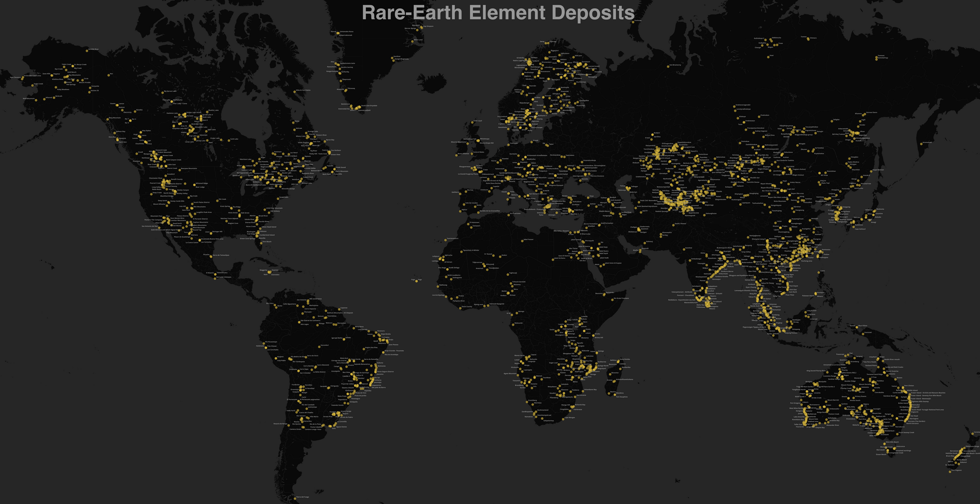The width and height of the screenshot is (980, 504).
Task: Click the 'Fortymile' deposit label
Action: (95, 86)
